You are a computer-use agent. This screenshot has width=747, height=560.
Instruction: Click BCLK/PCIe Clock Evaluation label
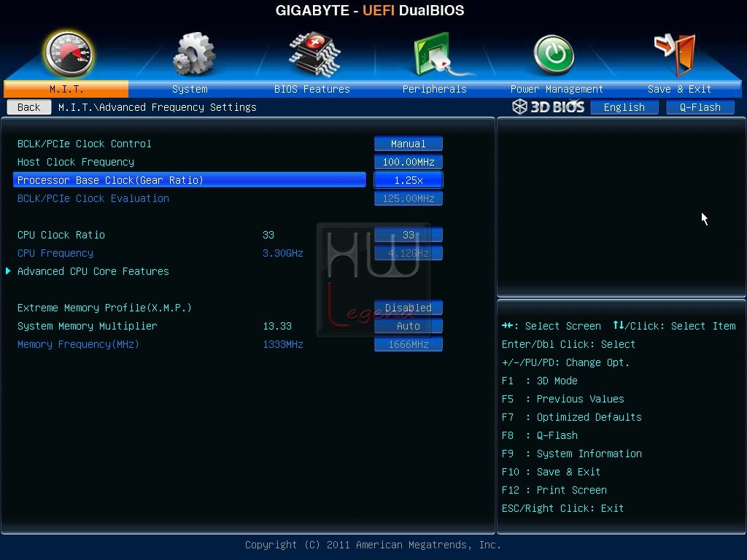pyautogui.click(x=93, y=198)
